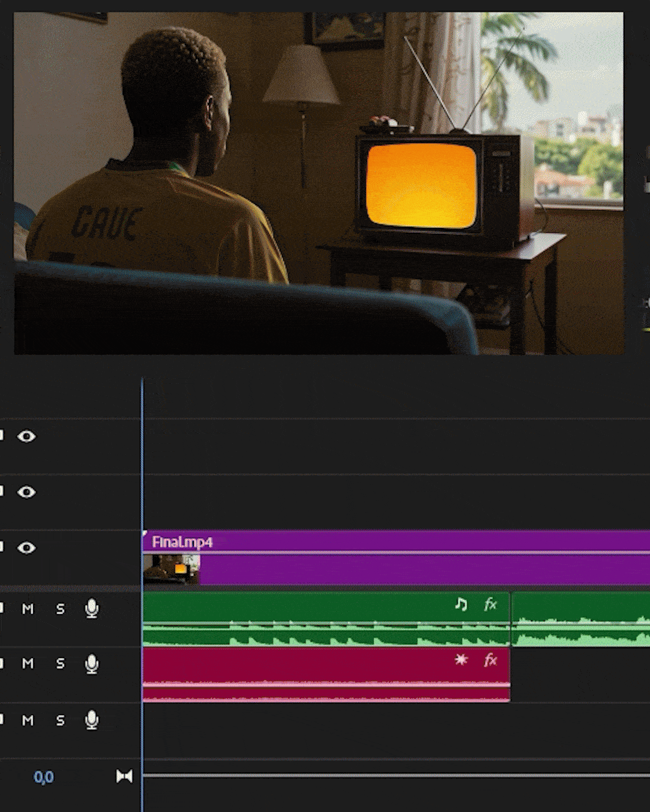Select the second green audio clip after the cut

pos(581,620)
